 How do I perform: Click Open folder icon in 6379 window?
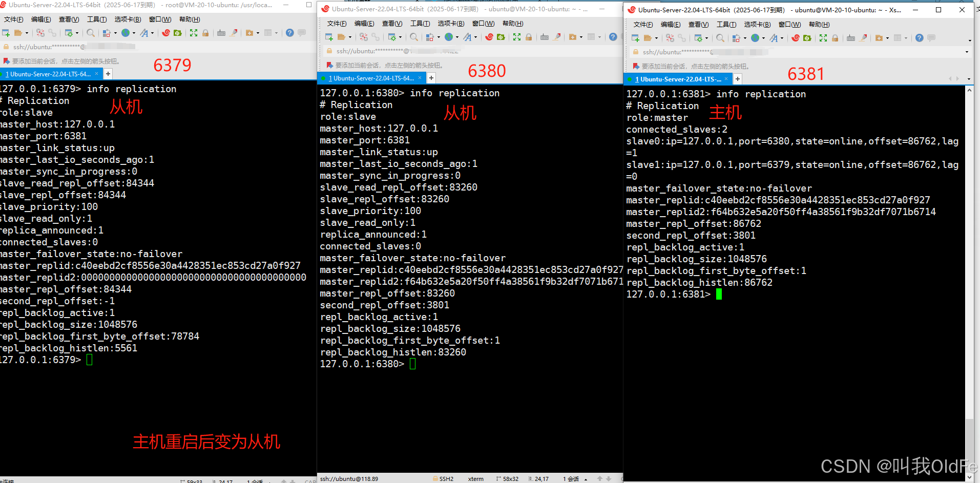point(18,33)
